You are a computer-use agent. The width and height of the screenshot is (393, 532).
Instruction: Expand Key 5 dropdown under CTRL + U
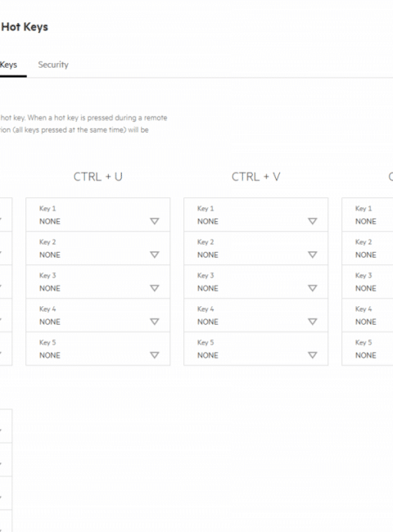(98, 349)
